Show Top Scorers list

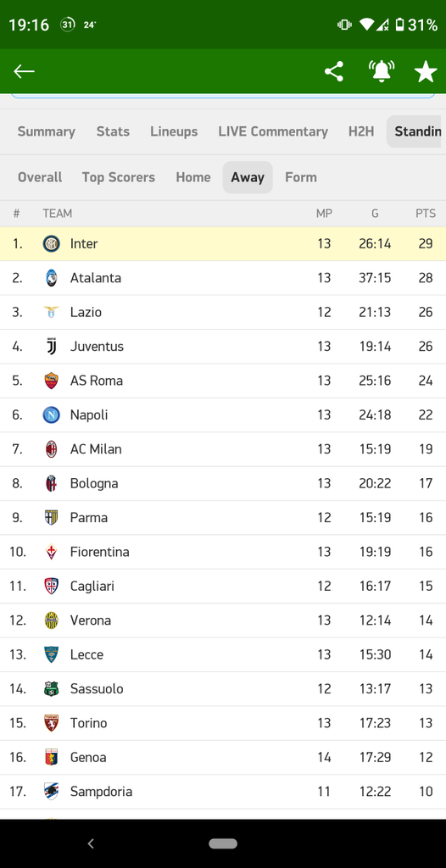point(119,178)
